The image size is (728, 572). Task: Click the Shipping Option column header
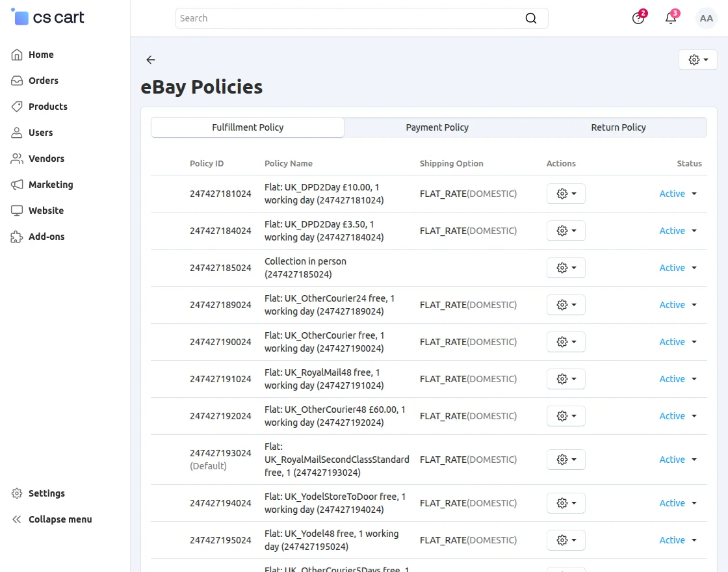[451, 163]
